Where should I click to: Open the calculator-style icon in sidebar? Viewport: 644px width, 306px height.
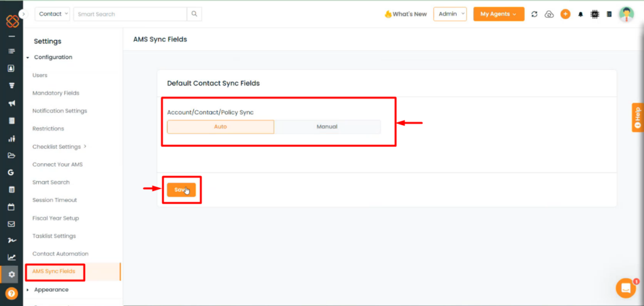point(11,190)
